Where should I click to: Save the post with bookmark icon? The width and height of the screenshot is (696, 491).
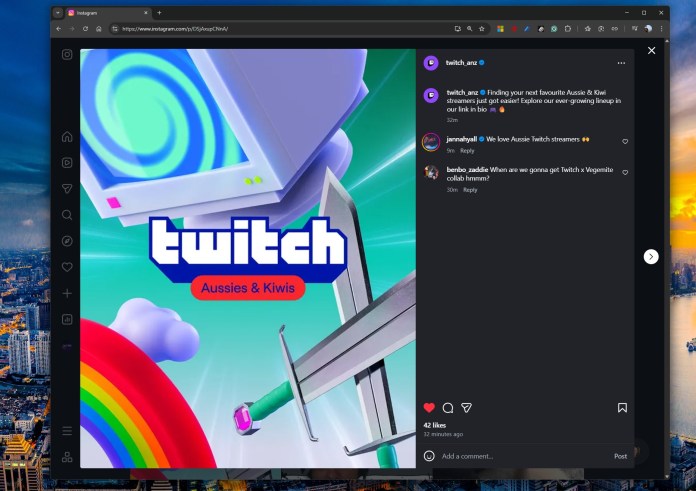[622, 408]
